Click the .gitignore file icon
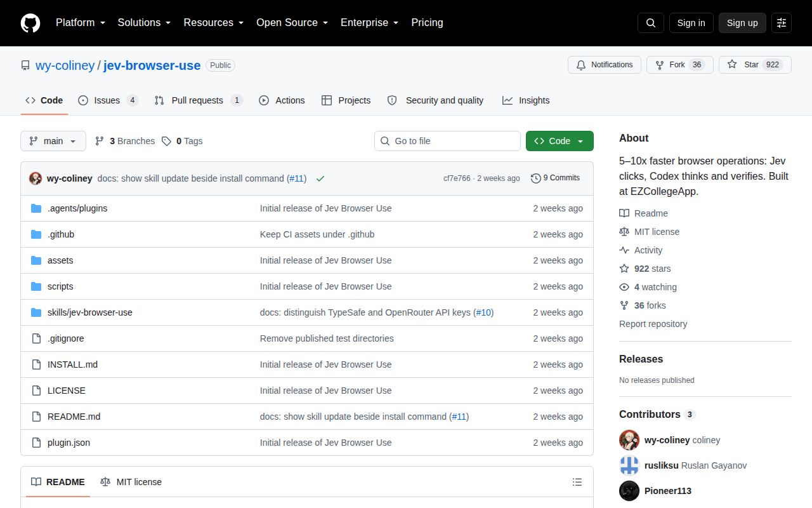Viewport: 812px width, 508px height. [x=36, y=338]
